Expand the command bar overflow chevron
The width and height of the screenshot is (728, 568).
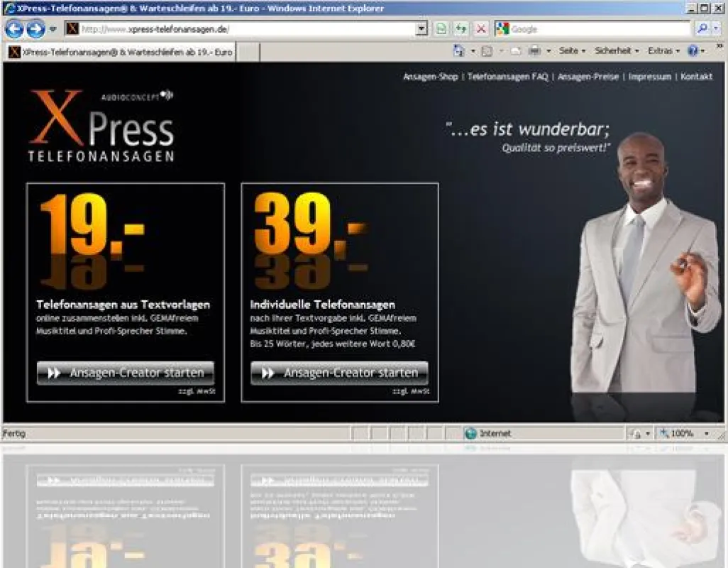pos(719,46)
